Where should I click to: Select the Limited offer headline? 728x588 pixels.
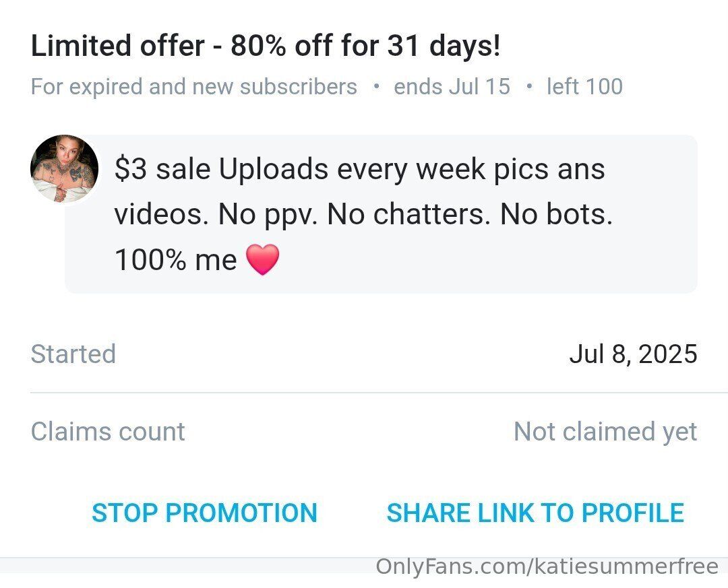[x=266, y=46]
